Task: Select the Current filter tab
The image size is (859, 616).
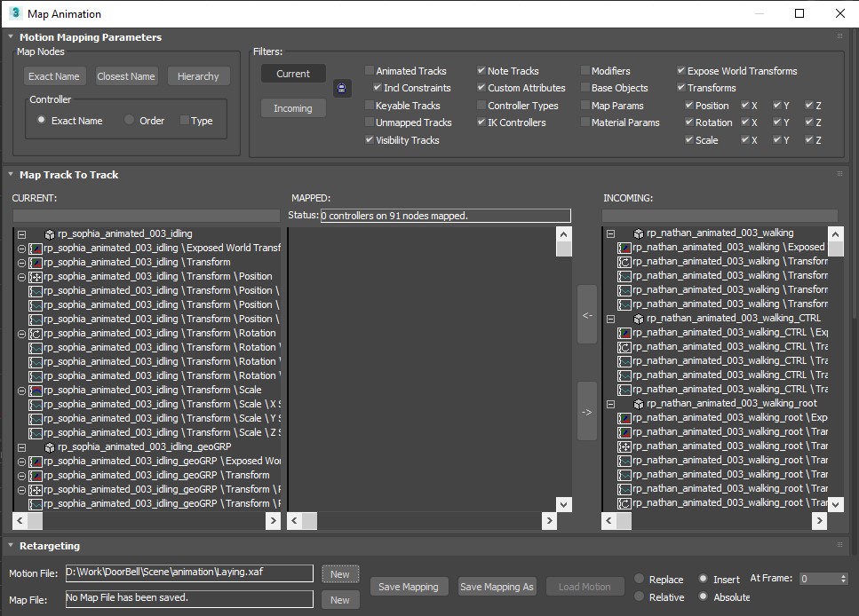Action: (x=293, y=74)
